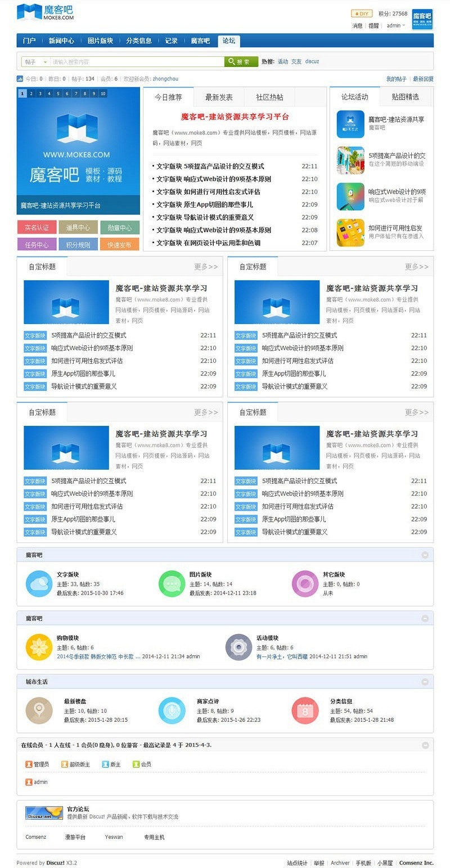The width and height of the screenshot is (450, 868).
Task: Select the 论坛 navigation tab
Action: [229, 41]
